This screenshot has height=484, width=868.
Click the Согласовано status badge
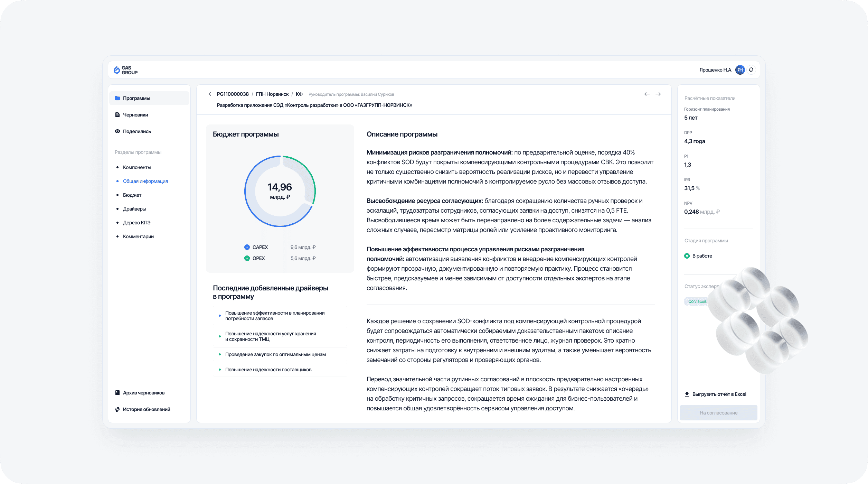click(x=697, y=301)
